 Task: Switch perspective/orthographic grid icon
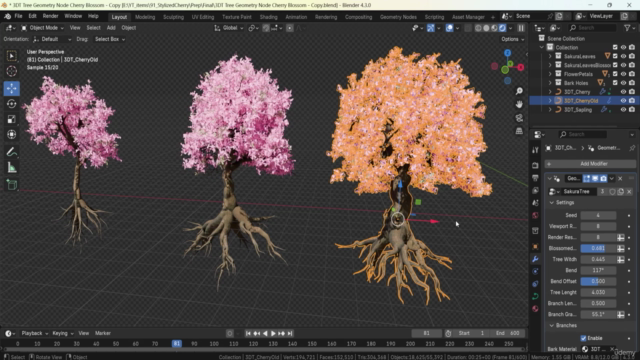(x=519, y=131)
